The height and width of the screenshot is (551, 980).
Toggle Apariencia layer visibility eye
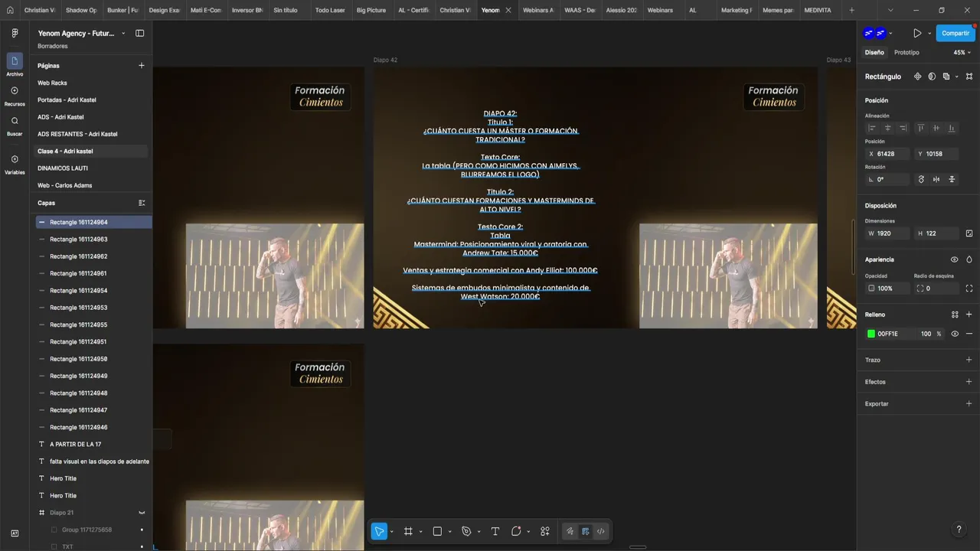[954, 259]
